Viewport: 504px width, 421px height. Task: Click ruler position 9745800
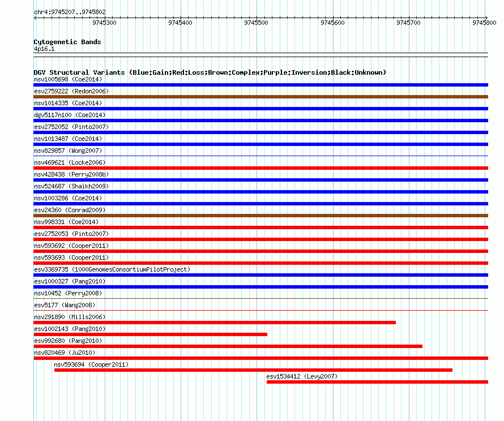pos(484,23)
